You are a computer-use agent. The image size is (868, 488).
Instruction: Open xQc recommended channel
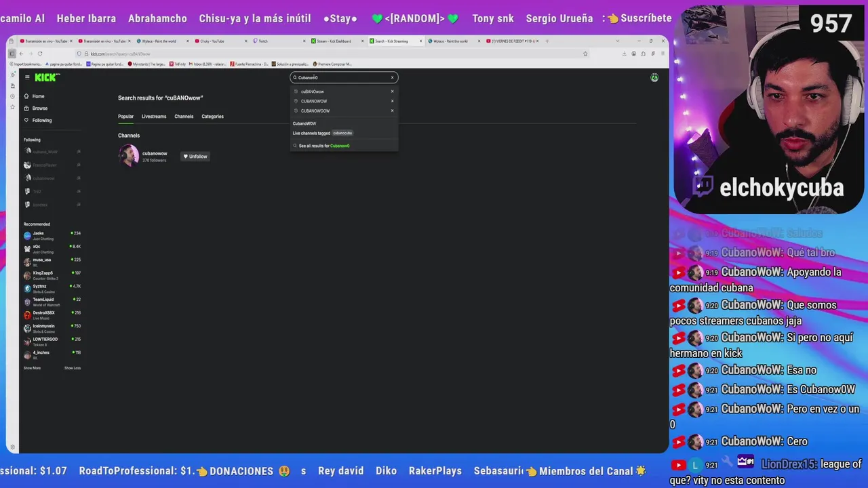[52, 249]
